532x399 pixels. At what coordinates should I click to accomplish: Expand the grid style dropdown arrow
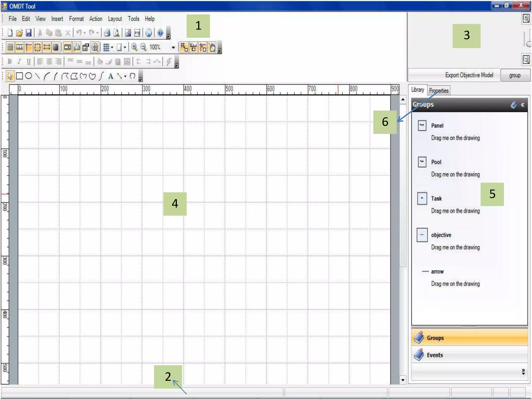tap(112, 47)
